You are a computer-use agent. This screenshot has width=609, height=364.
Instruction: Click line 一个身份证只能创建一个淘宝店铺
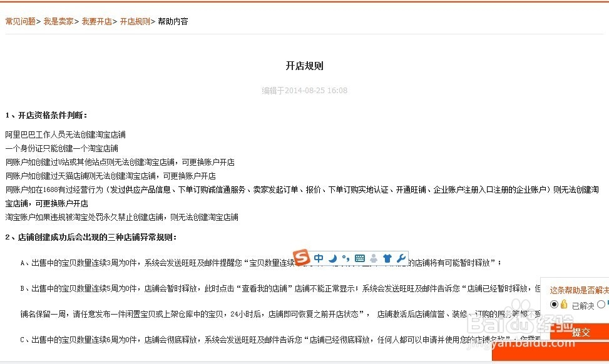click(x=61, y=148)
